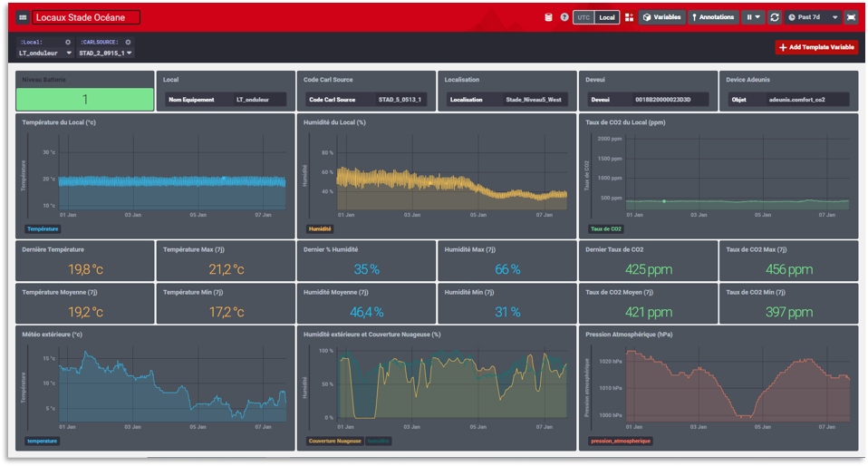
Task: Select the 19,2 °c Température Moyenne value
Action: [85, 312]
